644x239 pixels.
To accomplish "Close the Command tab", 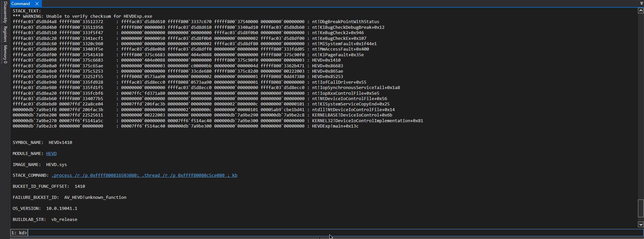I will (x=37, y=4).
